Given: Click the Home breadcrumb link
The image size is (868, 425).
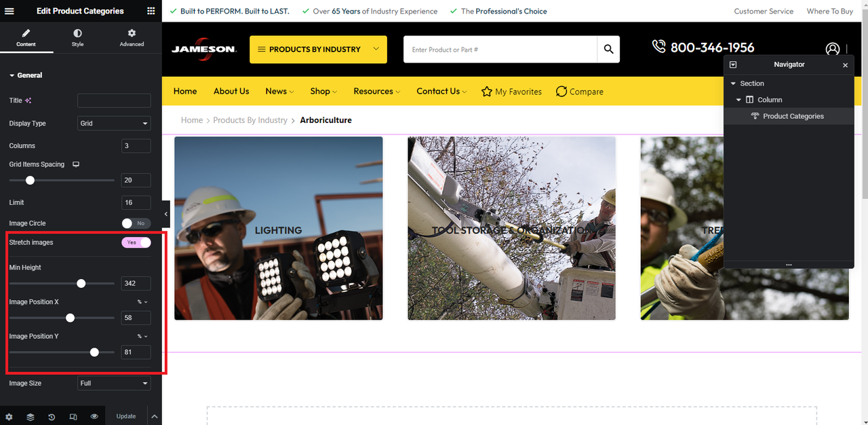Looking at the screenshot, I should (192, 120).
